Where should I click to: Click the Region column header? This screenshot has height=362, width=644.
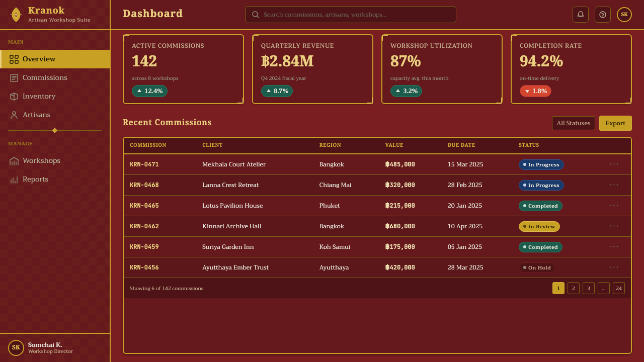pyautogui.click(x=330, y=145)
